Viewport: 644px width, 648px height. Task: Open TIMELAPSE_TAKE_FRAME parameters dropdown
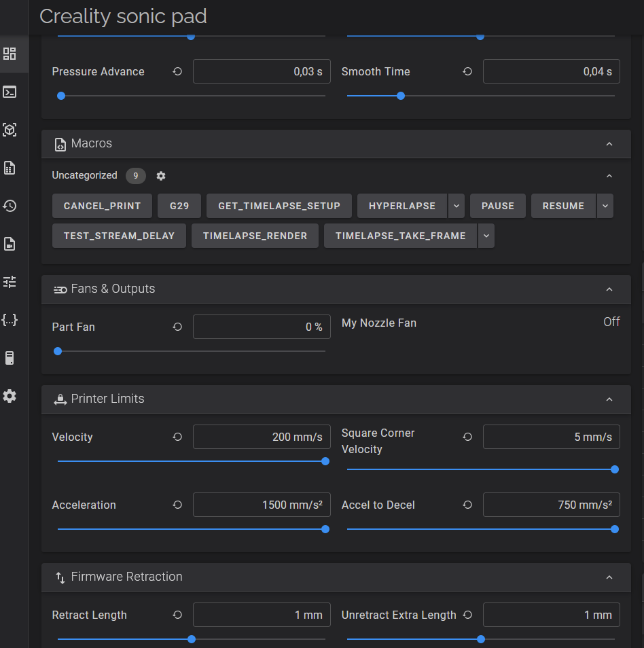486,236
